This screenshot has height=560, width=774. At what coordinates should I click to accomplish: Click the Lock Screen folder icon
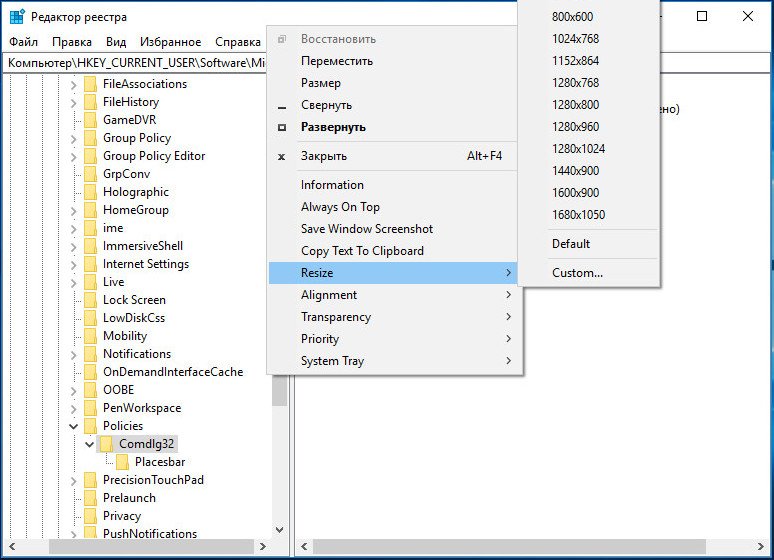[91, 300]
